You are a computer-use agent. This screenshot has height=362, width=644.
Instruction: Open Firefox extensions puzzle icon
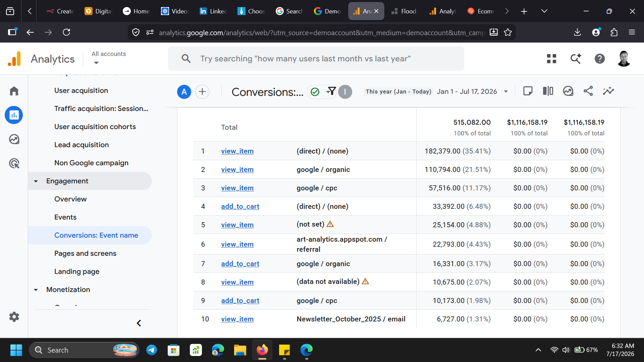pyautogui.click(x=614, y=32)
